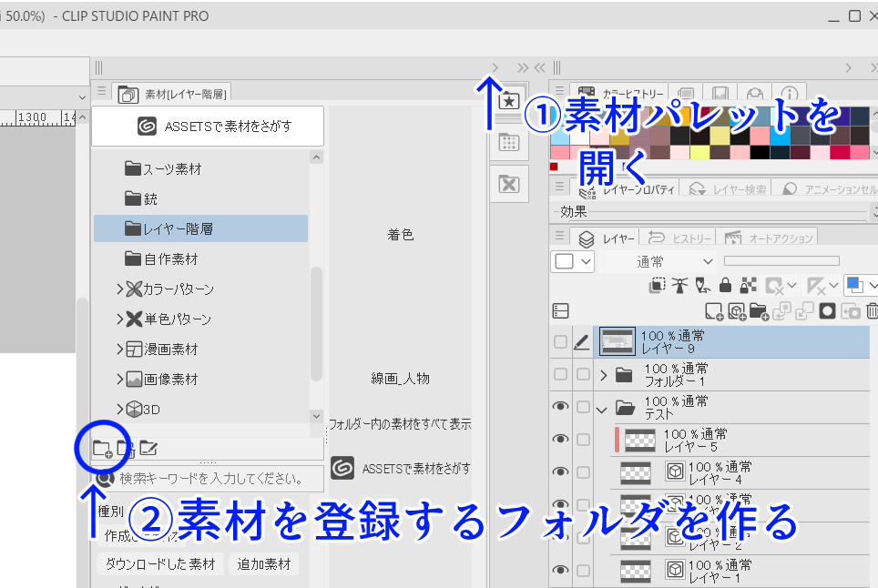Image resolution: width=878 pixels, height=588 pixels.
Task: Toggle visibility of フォルダー 1
Action: [560, 374]
